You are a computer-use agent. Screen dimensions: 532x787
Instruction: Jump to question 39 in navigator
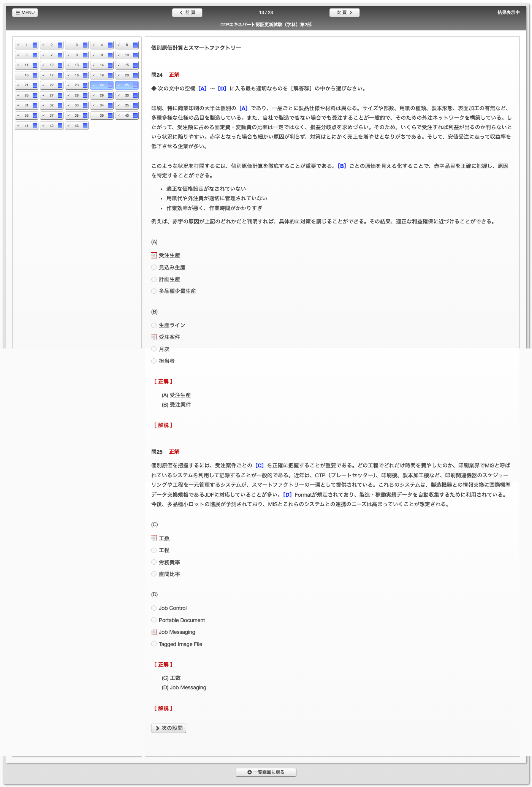[x=101, y=116]
